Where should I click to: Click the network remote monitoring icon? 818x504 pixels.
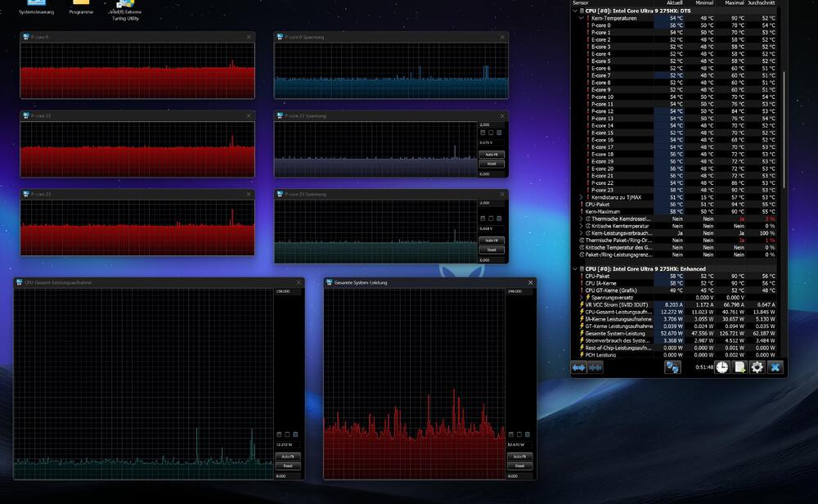point(672,367)
